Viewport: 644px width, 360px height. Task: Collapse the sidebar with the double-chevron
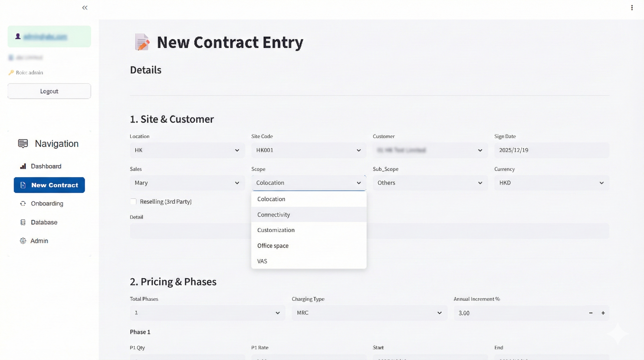[85, 8]
